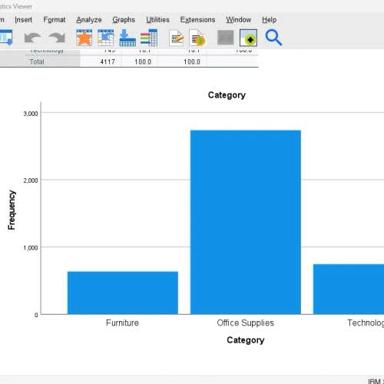This screenshot has height=384, width=384.
Task: Click the Furniture x-axis label
Action: coord(122,323)
